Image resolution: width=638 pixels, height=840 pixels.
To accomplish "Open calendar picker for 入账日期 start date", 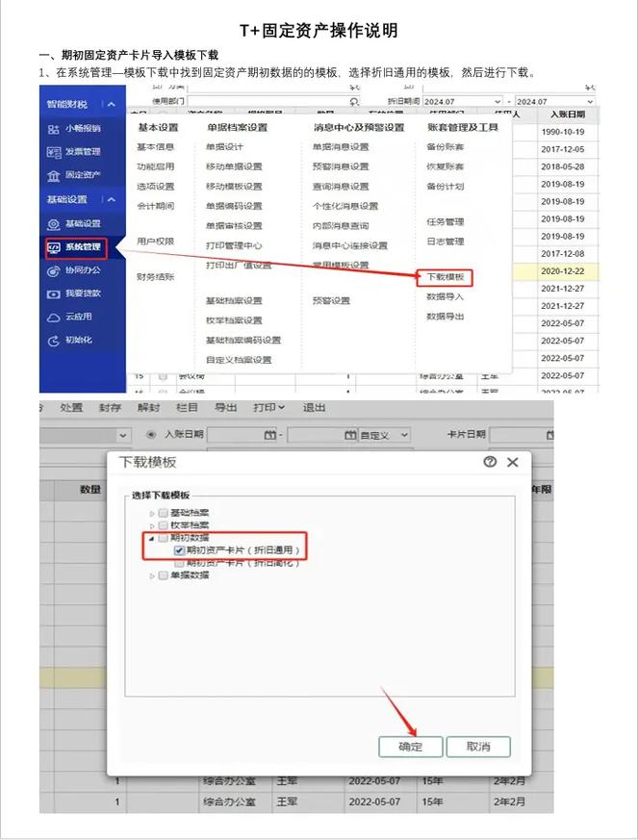I will pyautogui.click(x=270, y=435).
